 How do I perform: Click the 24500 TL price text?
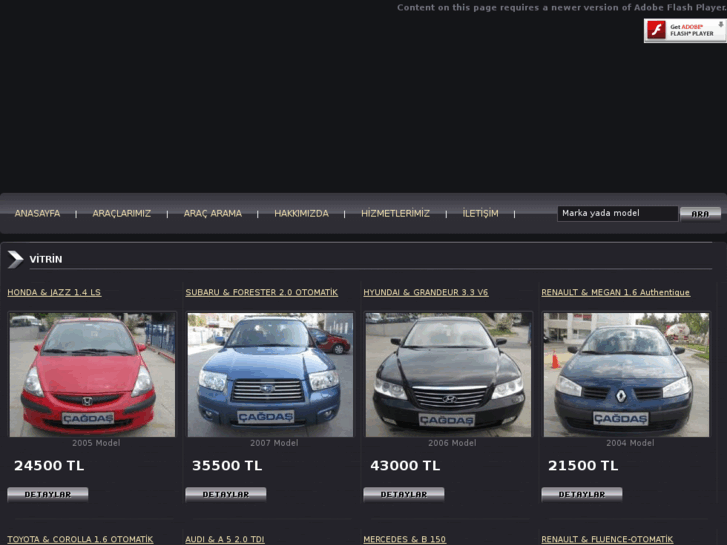49,466
